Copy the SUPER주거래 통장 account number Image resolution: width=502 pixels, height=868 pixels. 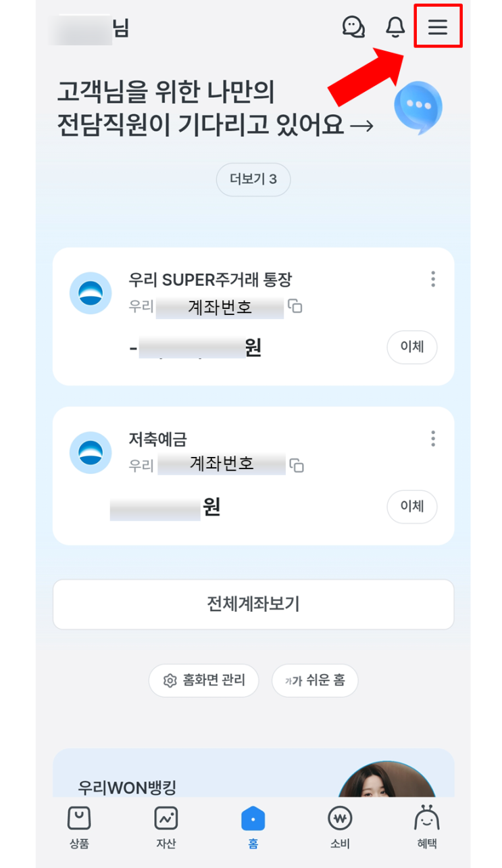tap(295, 306)
